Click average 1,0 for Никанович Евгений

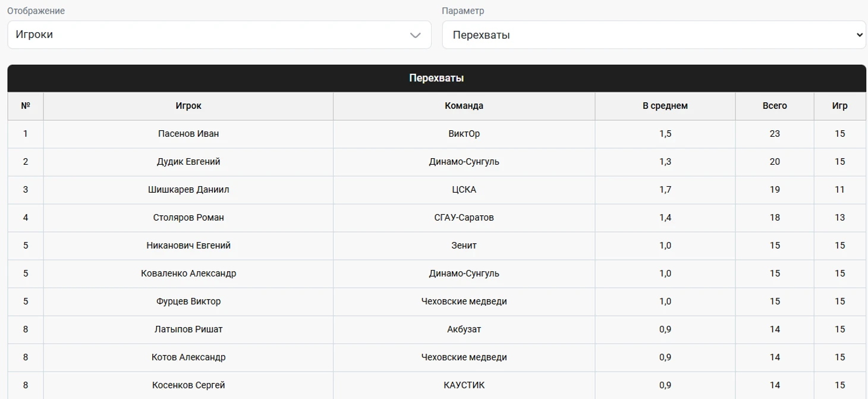pos(665,246)
